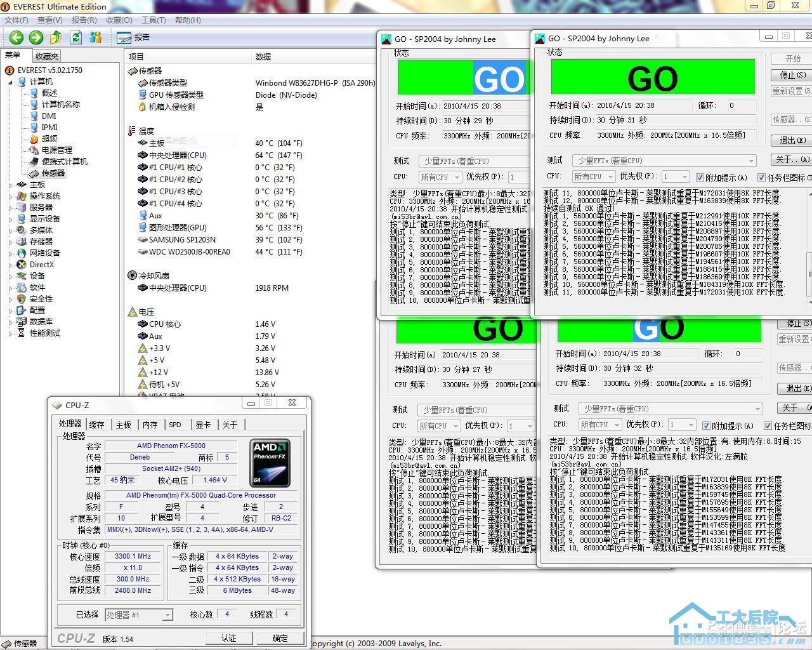
Task: Click 关于..(A) in the top-right SP2004 window
Action: [x=793, y=159]
